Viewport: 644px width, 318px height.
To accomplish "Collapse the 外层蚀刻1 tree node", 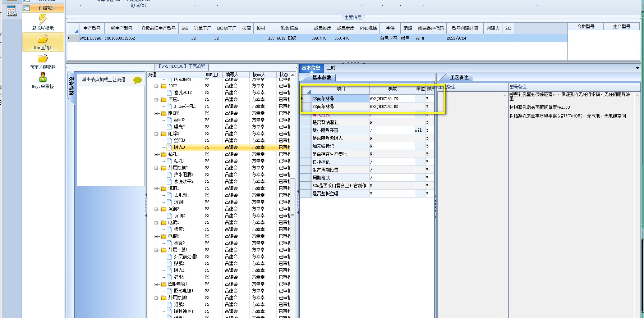I will [x=157, y=298].
